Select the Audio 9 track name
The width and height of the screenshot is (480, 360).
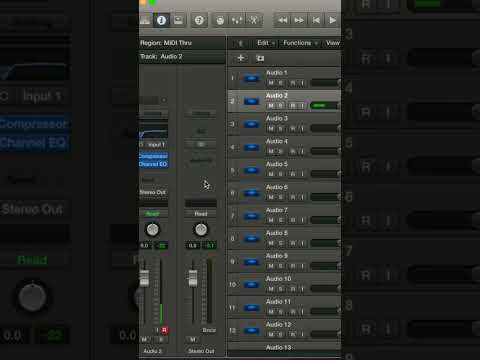pyautogui.click(x=277, y=256)
